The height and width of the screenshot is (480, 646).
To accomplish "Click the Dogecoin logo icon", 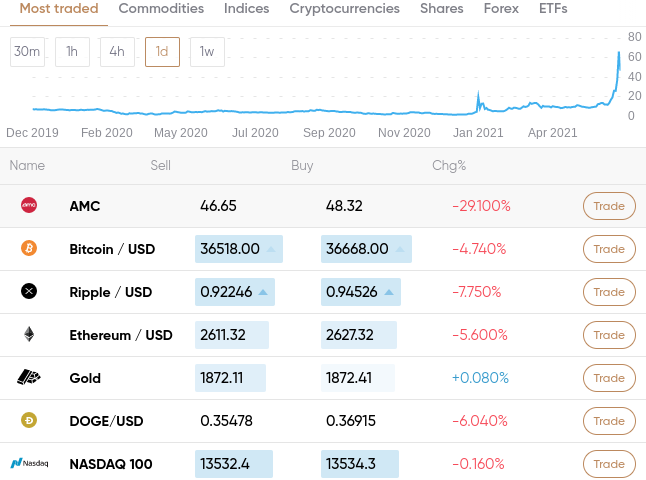I will [29, 420].
